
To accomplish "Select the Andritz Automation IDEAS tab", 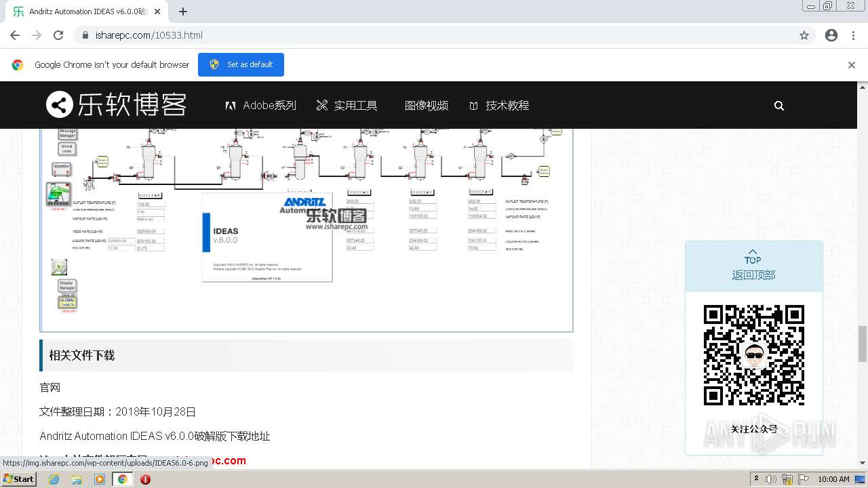I will coord(88,12).
